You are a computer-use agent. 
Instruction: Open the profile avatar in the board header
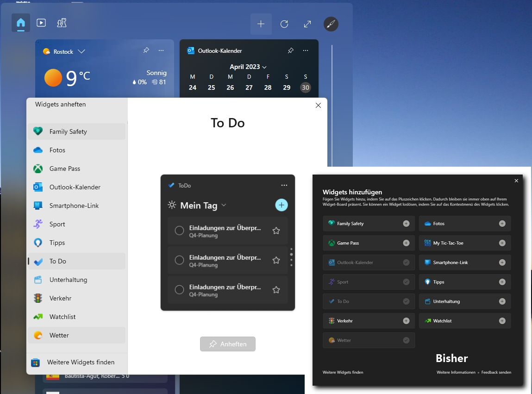click(x=331, y=24)
